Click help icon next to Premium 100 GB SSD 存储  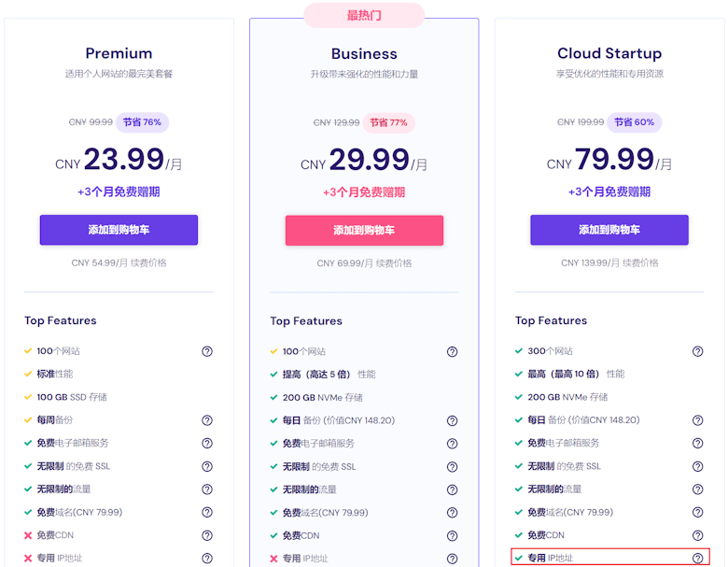(207, 397)
